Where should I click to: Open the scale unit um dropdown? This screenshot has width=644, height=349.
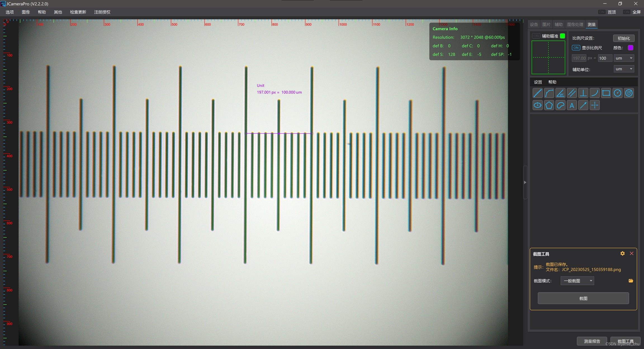(x=624, y=58)
